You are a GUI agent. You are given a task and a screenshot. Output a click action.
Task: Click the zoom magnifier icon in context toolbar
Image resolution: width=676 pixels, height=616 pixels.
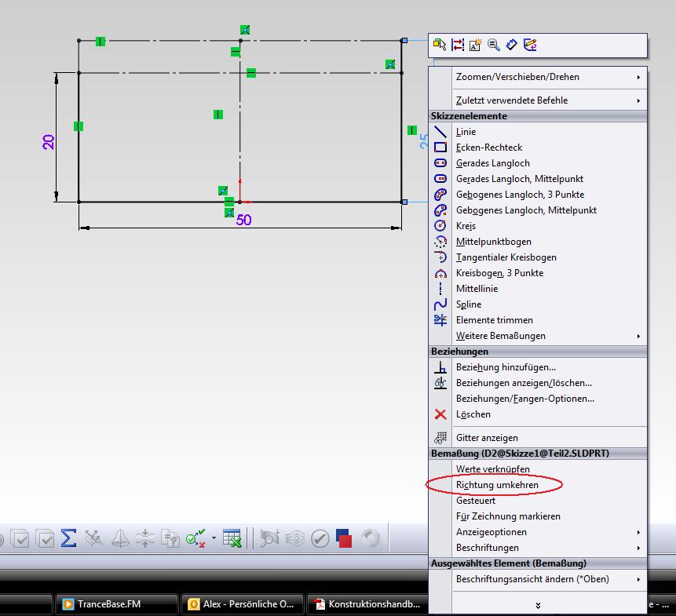pos(494,46)
